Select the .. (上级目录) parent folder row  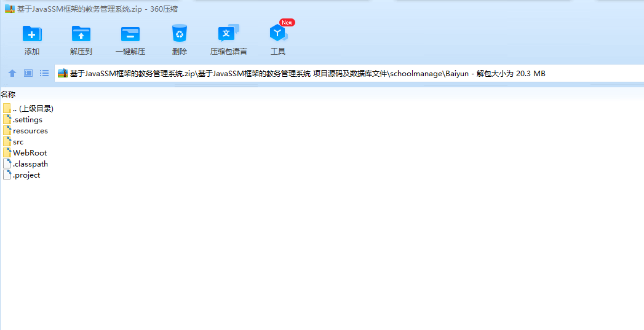click(x=28, y=109)
